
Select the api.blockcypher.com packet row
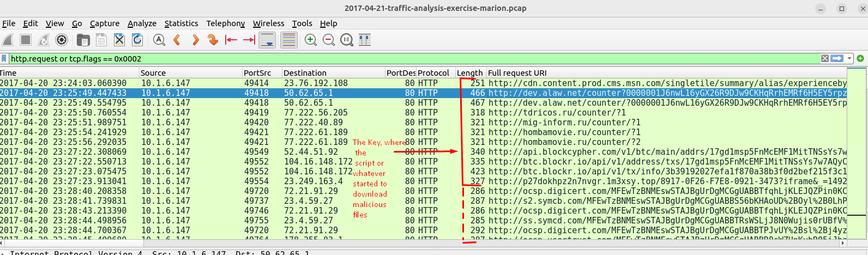point(424,152)
